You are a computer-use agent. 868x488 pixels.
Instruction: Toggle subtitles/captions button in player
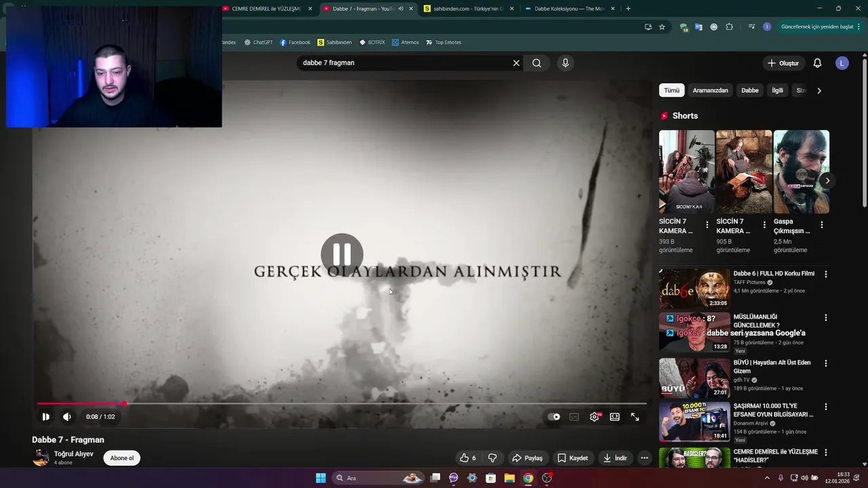[574, 417]
